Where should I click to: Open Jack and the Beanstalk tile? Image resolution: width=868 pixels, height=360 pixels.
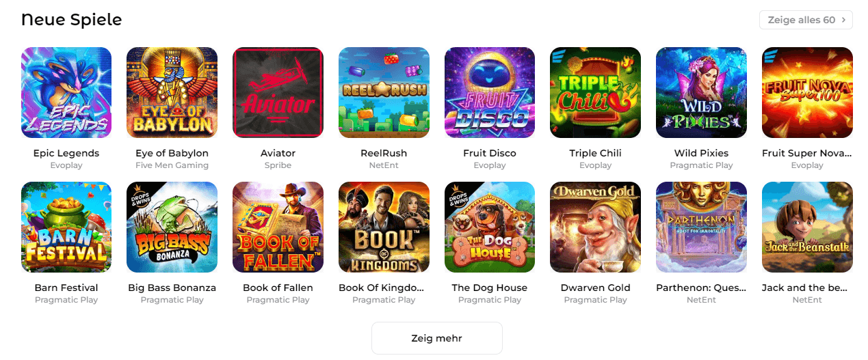(x=807, y=227)
